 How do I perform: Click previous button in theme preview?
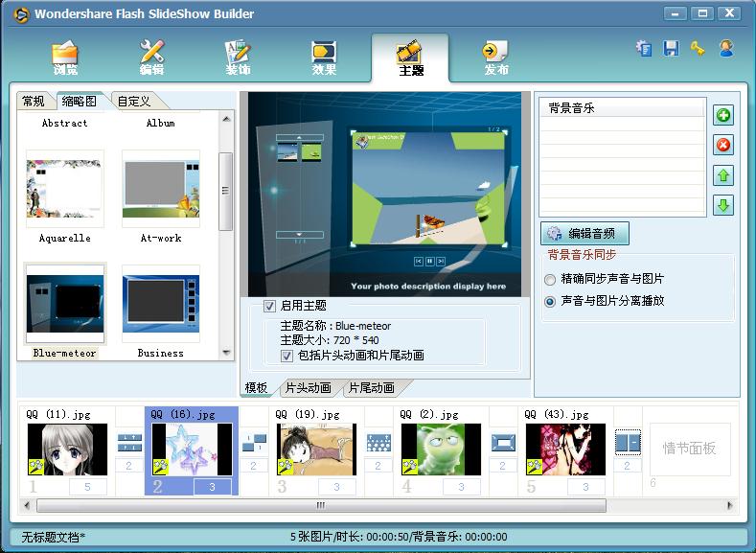pos(419,262)
